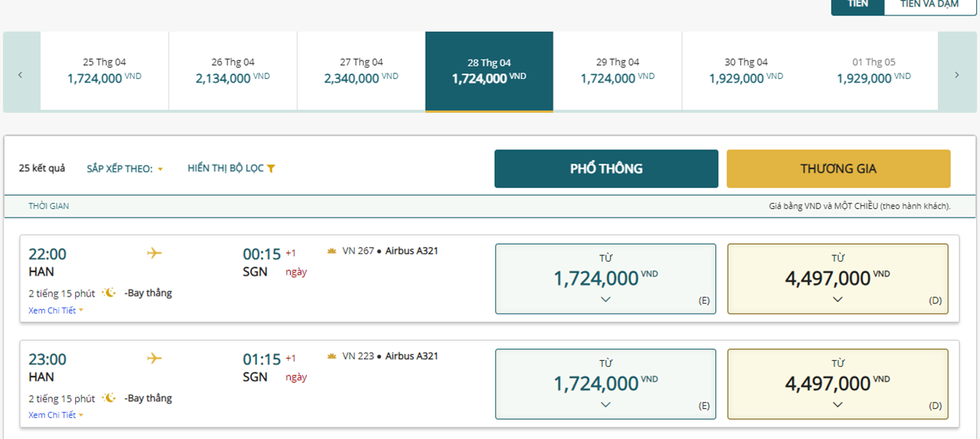Viewport: 980px width, 439px height.
Task: Open the SẮP XẾP THEO sort dropdown
Action: coord(125,169)
